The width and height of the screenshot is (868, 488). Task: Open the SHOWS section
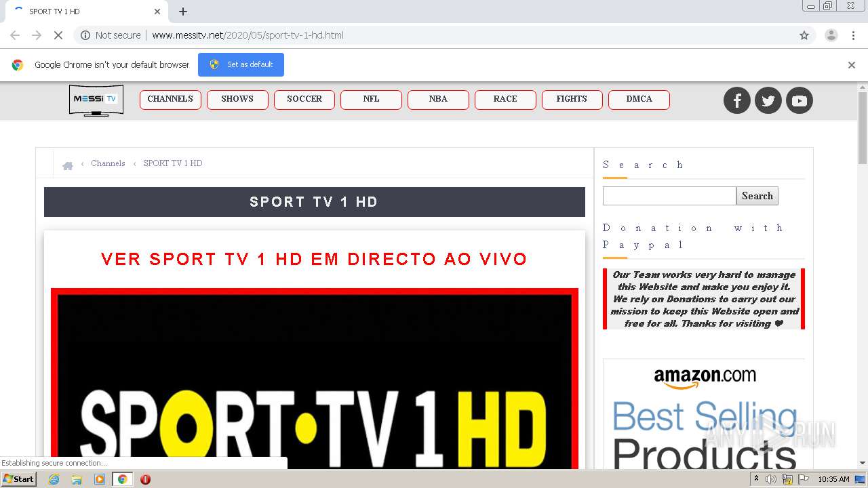click(237, 100)
